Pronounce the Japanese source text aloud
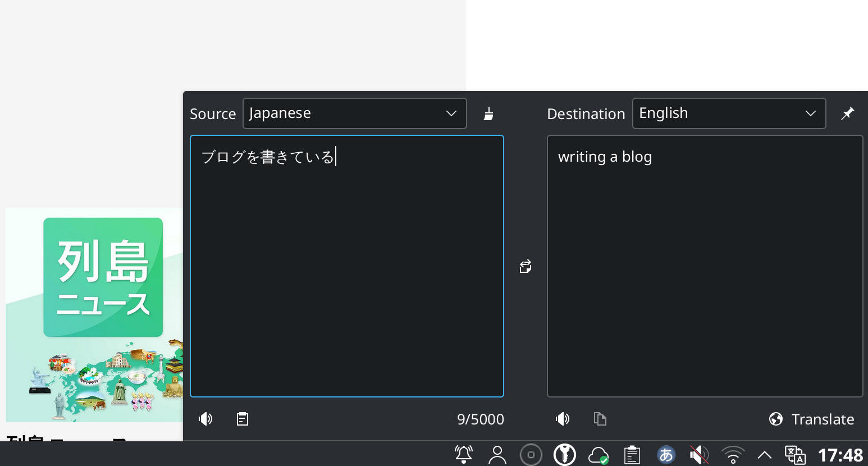868x466 pixels. click(x=205, y=419)
